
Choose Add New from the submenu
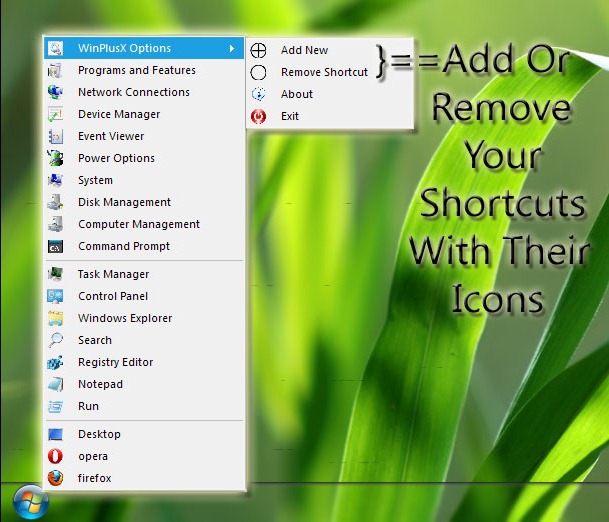304,50
